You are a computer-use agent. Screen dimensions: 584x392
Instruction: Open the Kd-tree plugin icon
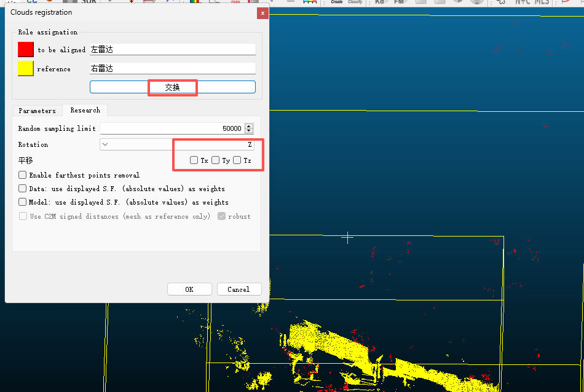click(381, 2)
